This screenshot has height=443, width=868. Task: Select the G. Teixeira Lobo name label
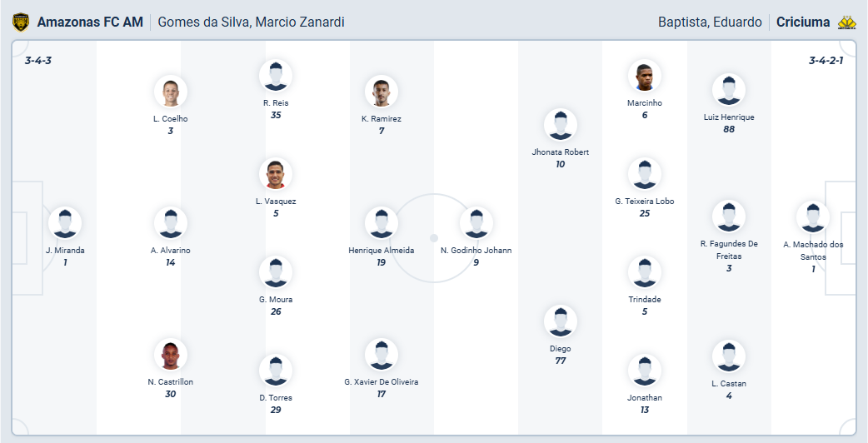644,201
